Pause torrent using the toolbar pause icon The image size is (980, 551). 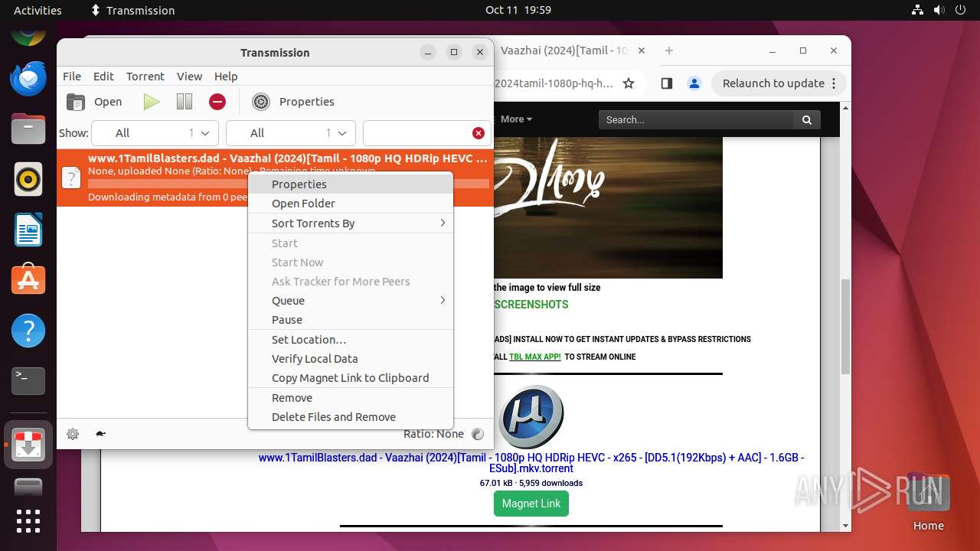185,102
